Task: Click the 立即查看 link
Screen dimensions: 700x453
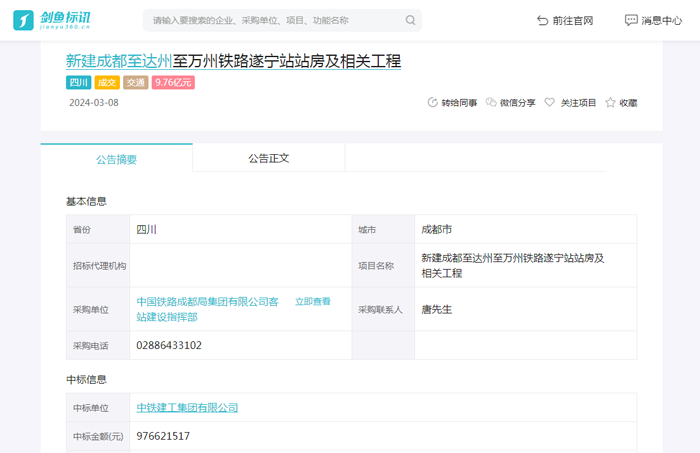Action: tap(312, 301)
